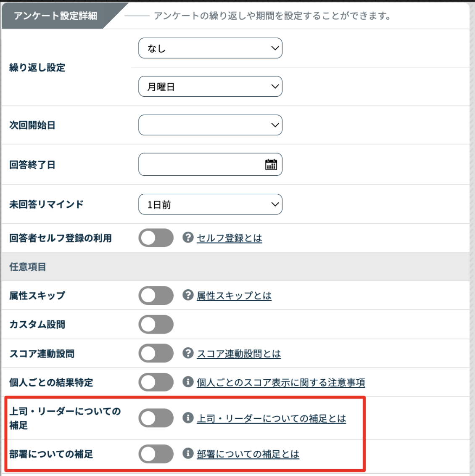
Task: Turn on 部署についての補足 toggle
Action: 156,454
